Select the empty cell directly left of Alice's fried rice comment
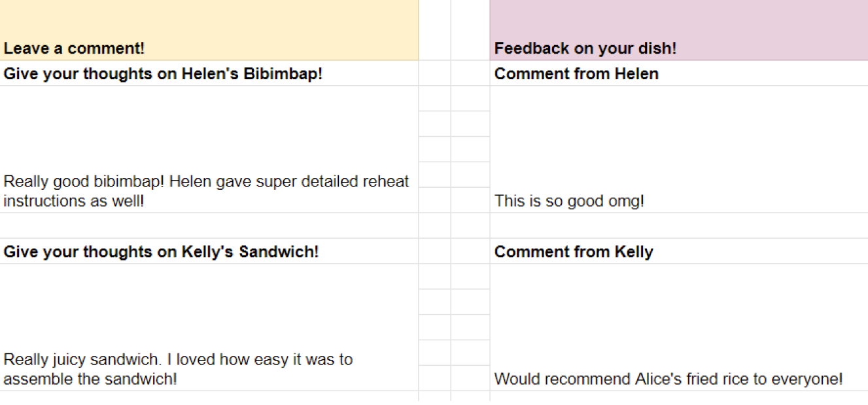Viewport: 868px width, 405px height. pyautogui.click(x=470, y=378)
